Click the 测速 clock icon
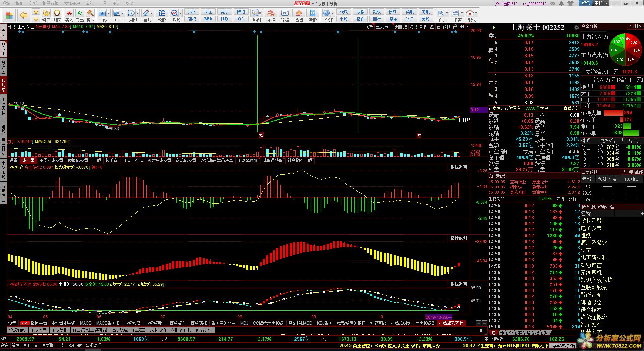Screen dimensions: 644x351 [x=57, y=13]
